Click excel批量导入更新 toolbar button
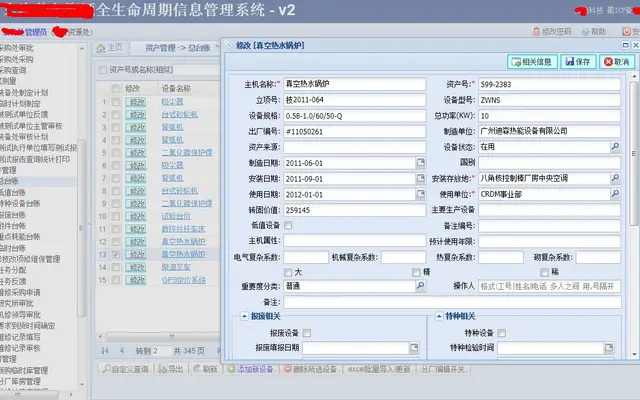This screenshot has width=640, height=400. tap(379, 369)
